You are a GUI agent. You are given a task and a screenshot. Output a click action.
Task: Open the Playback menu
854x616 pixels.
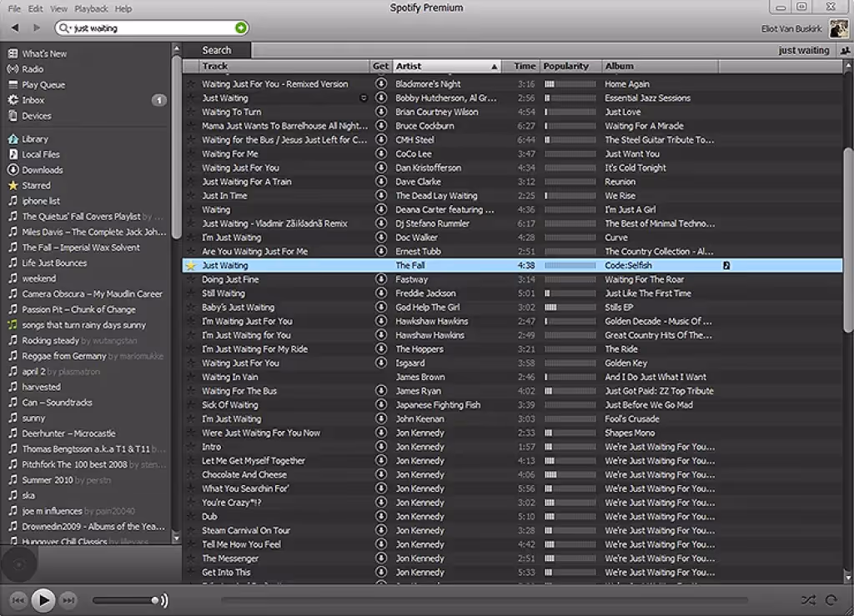point(90,8)
